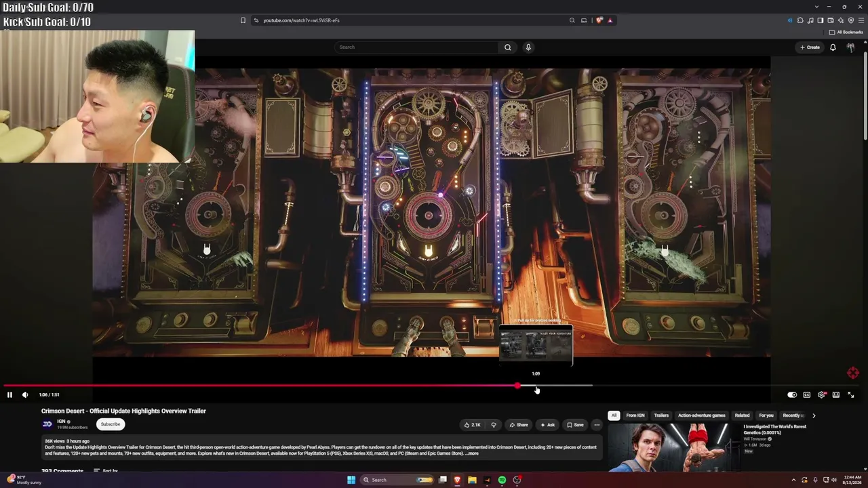Click the red progress scrubber on the timeline

coord(517,386)
